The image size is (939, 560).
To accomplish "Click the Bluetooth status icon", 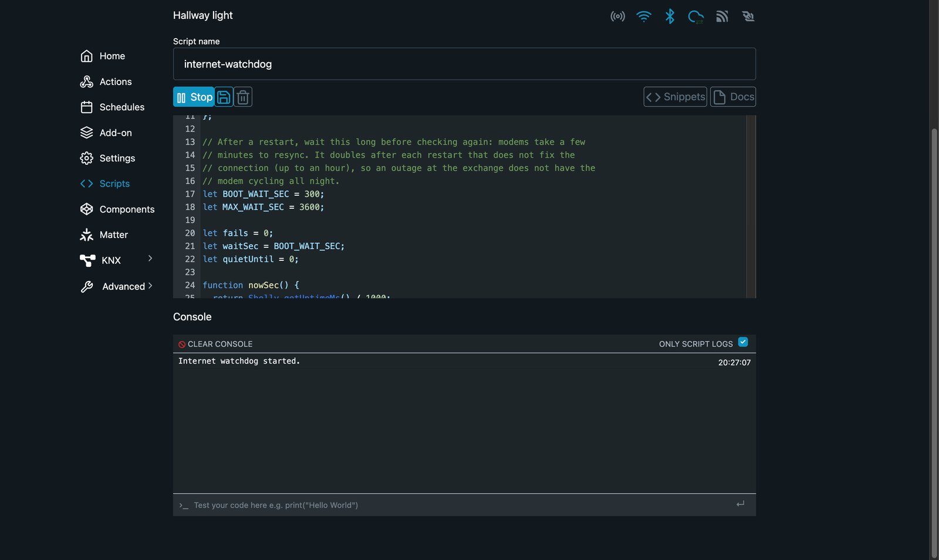I will point(670,16).
